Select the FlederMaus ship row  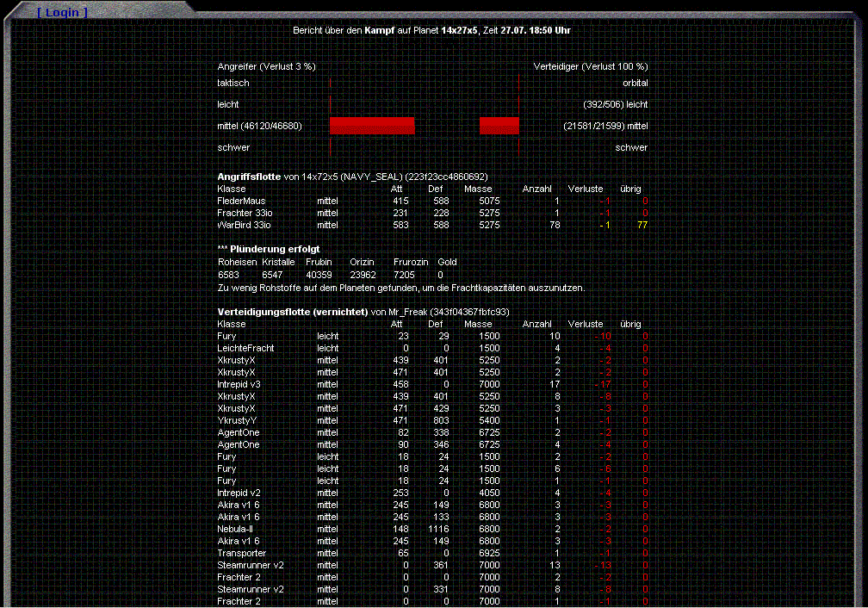(x=241, y=201)
